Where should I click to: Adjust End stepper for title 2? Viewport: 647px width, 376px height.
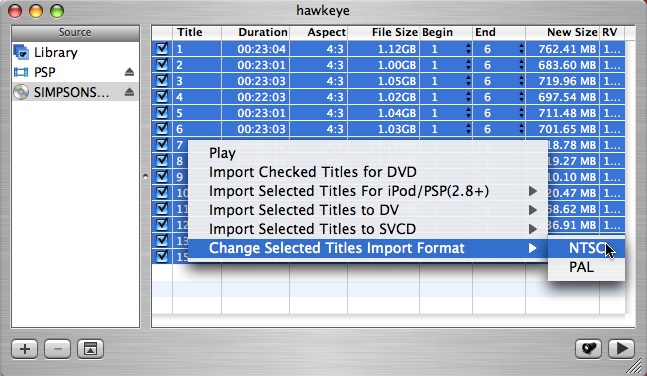(521, 65)
